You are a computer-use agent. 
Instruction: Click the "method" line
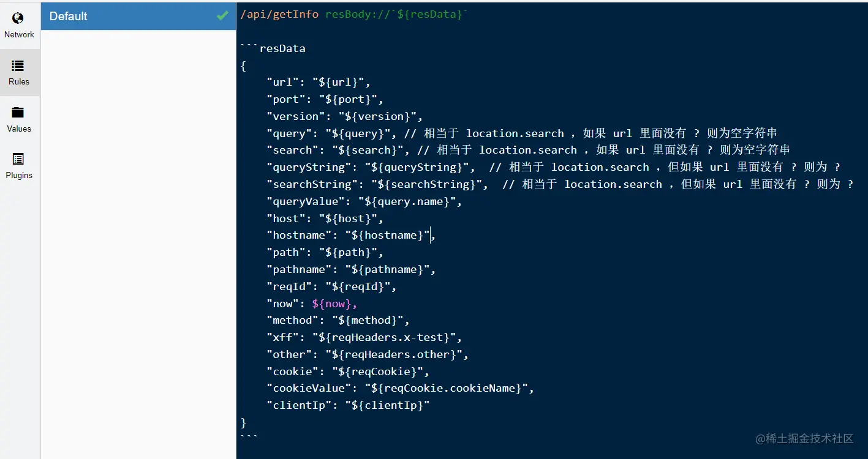pyautogui.click(x=338, y=320)
